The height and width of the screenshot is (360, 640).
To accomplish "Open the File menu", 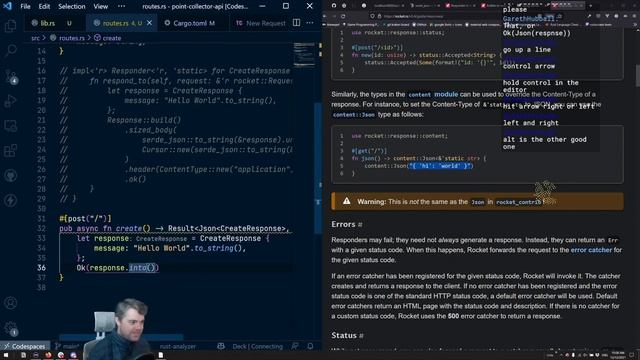I will click(25, 7).
